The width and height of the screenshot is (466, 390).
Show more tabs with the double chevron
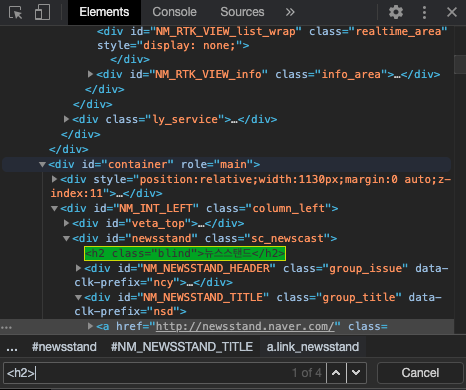click(x=290, y=12)
